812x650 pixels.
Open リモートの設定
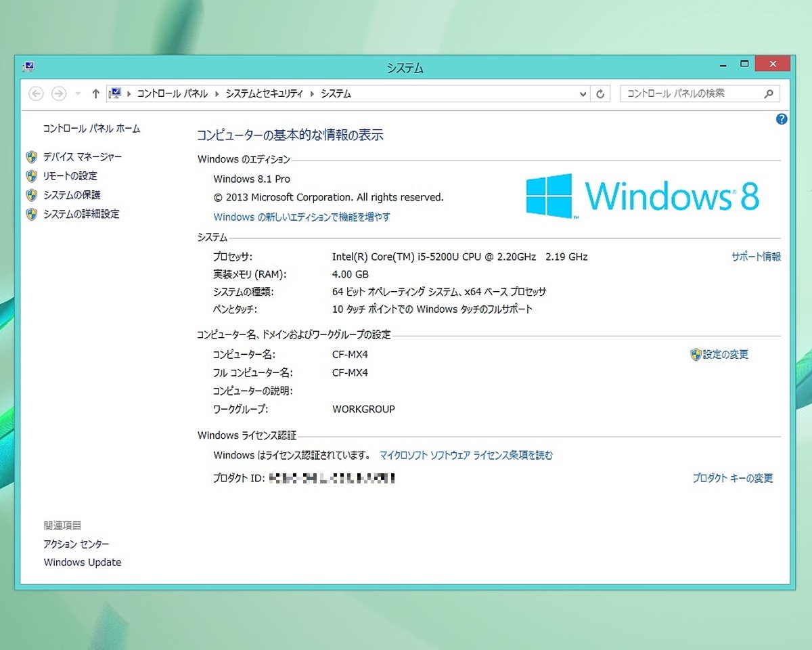point(70,175)
